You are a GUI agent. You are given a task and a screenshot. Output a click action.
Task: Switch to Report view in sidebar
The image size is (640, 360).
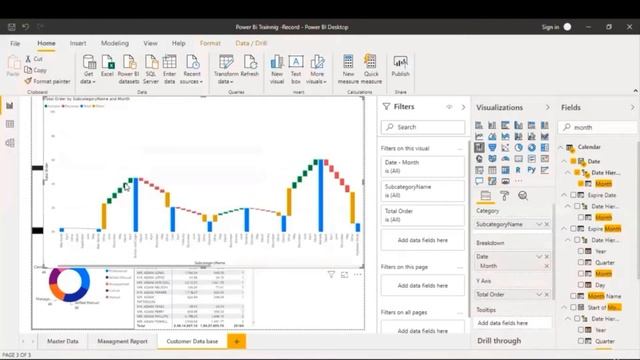coord(10,106)
